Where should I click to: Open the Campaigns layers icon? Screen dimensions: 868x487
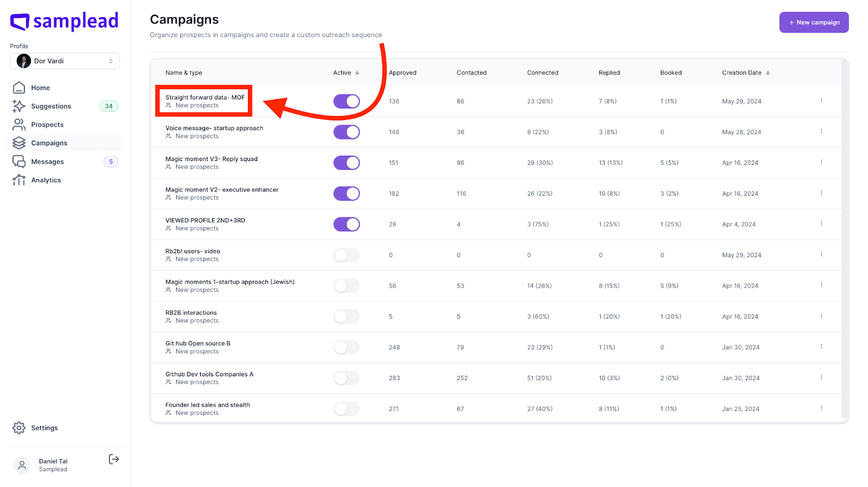(x=19, y=143)
